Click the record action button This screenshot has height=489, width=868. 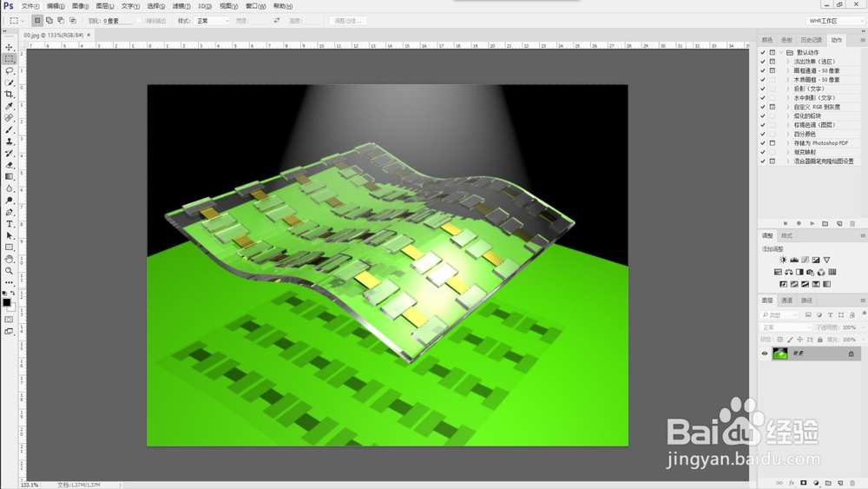pos(799,223)
